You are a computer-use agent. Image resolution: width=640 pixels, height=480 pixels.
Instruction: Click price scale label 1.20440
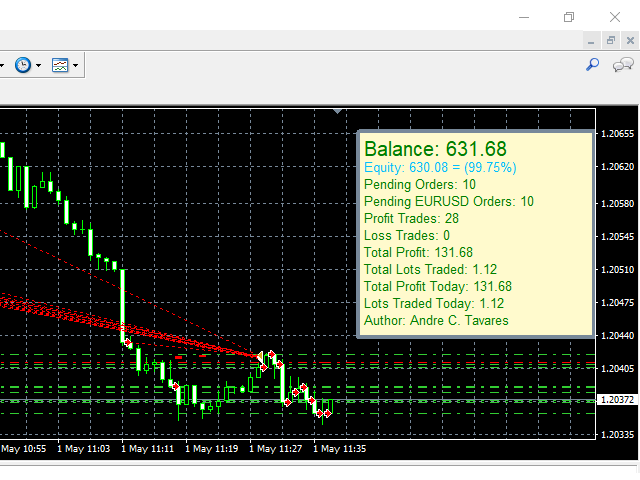(618, 336)
